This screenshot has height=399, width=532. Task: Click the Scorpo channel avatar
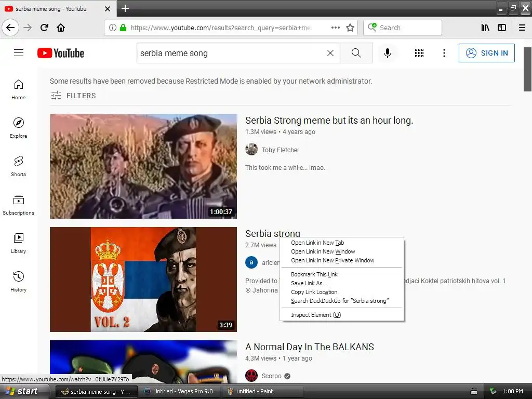click(x=251, y=376)
